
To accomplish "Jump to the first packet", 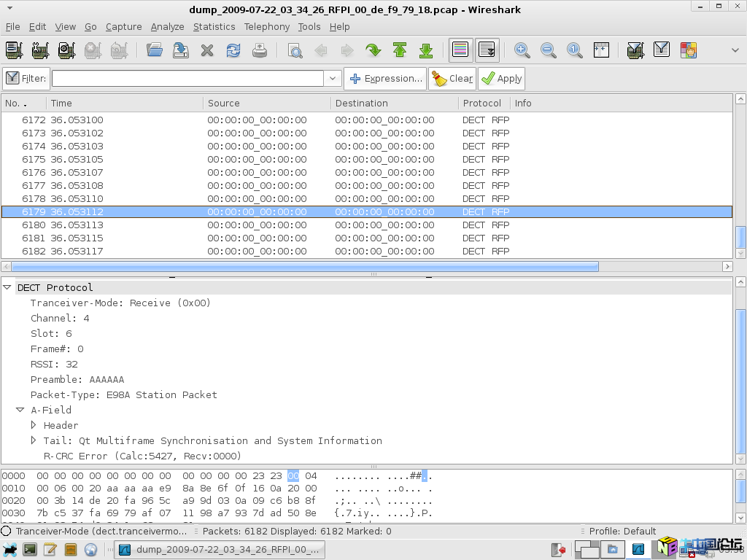I will (400, 50).
